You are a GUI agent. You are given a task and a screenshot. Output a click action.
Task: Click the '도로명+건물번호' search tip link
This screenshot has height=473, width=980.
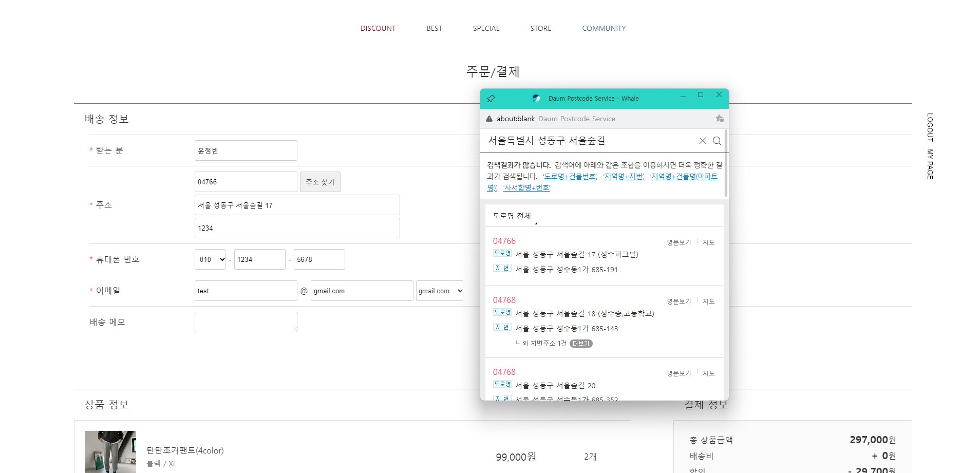coord(570,177)
